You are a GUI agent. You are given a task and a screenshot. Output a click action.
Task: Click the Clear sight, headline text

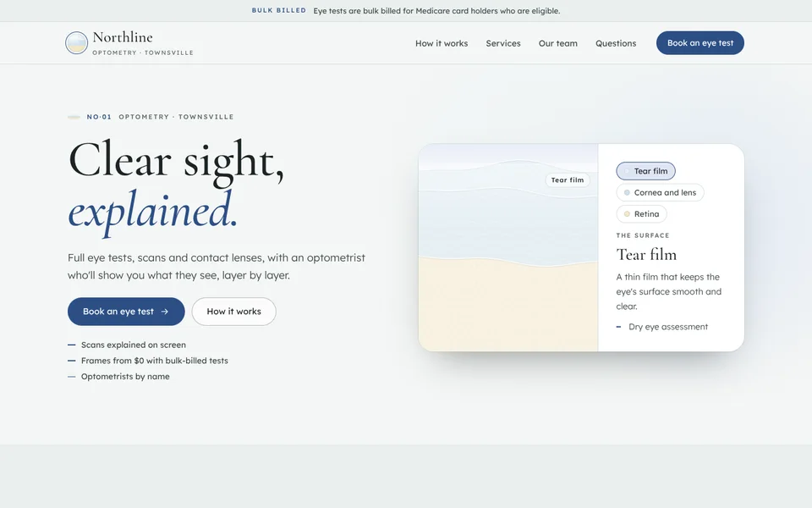click(176, 162)
